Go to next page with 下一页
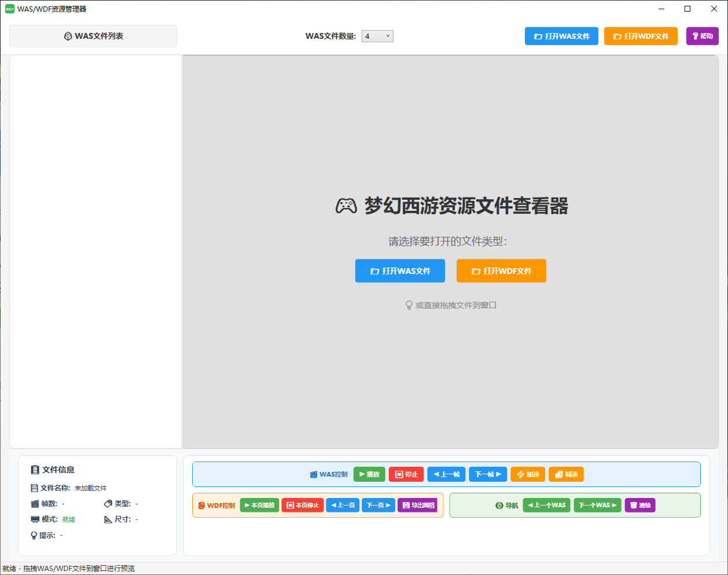 point(378,506)
